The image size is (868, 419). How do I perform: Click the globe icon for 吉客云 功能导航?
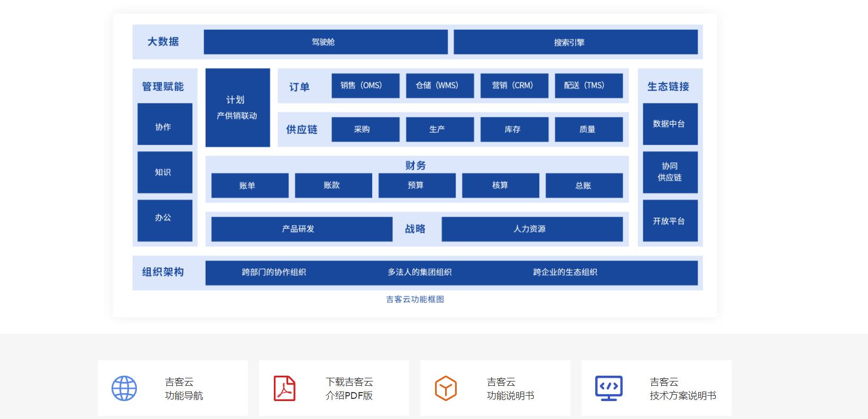[x=124, y=388]
